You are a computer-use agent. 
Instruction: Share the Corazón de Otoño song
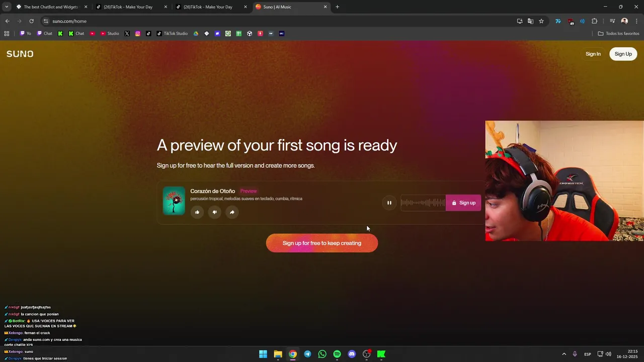pyautogui.click(x=232, y=212)
